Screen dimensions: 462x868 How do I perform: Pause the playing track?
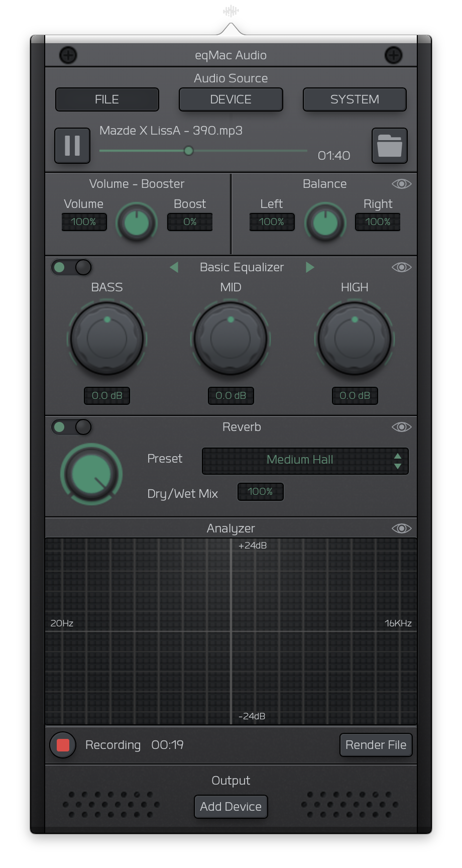point(72,146)
